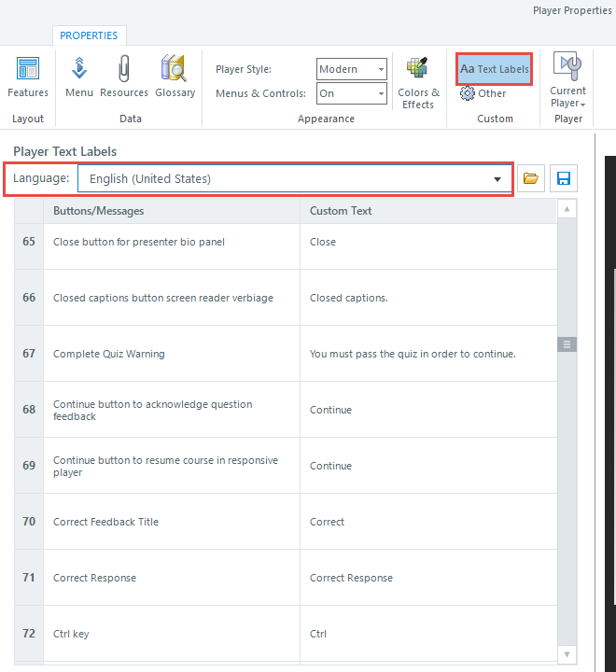Viewport: 616px width, 672px height.
Task: Open the Glossary book icon
Action: pos(175,77)
